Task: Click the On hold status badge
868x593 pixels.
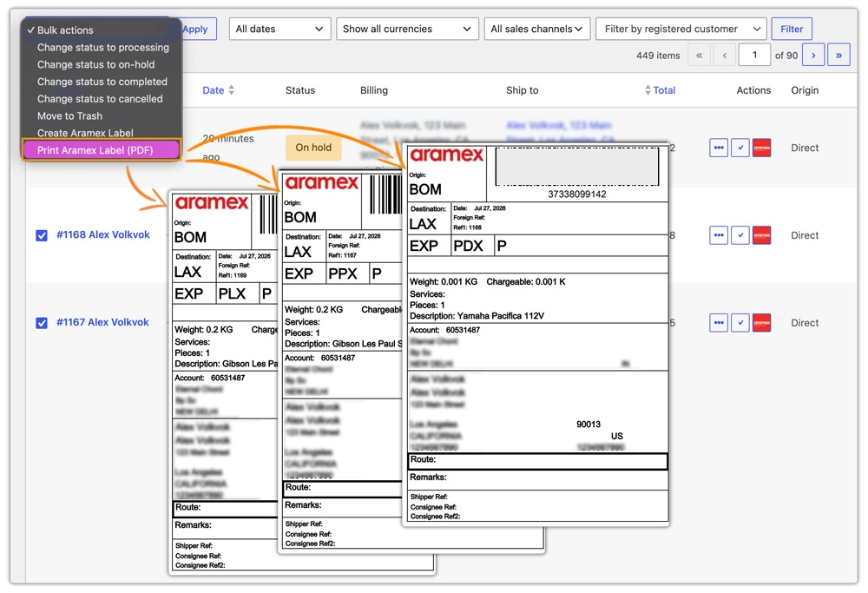Action: click(x=313, y=148)
